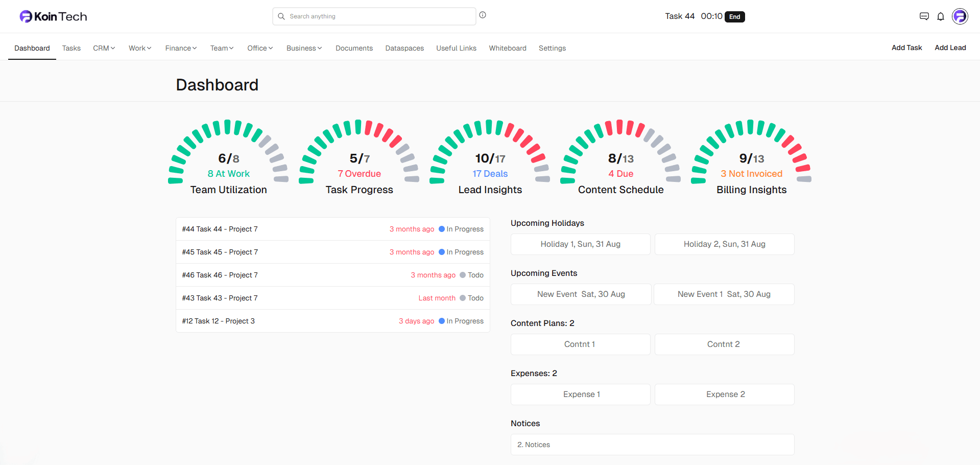Image resolution: width=980 pixels, height=465 pixels.
Task: Open the Business dropdown menu
Action: [x=304, y=48]
